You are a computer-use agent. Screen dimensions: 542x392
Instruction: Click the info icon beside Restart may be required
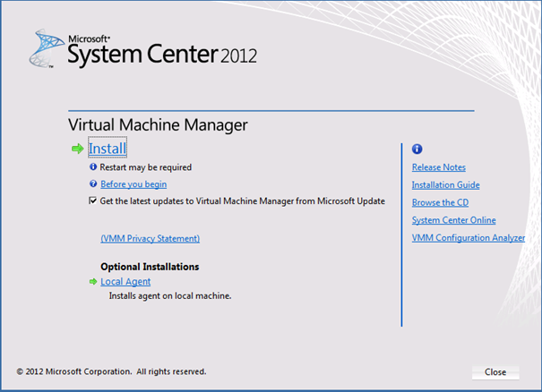[x=93, y=167]
